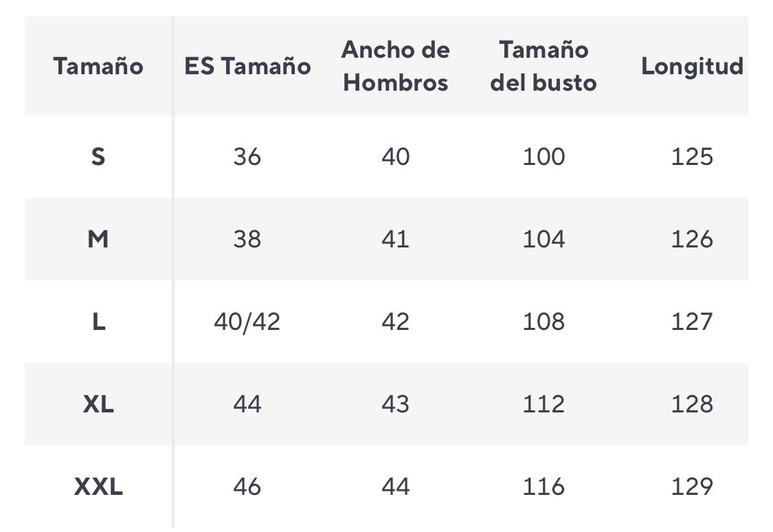Click the length 129 cell

tap(692, 487)
